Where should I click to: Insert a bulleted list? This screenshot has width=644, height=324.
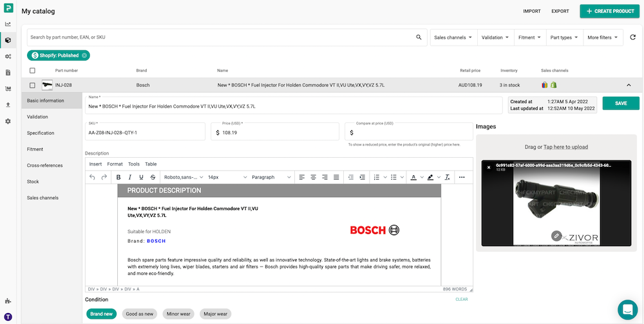(393, 177)
